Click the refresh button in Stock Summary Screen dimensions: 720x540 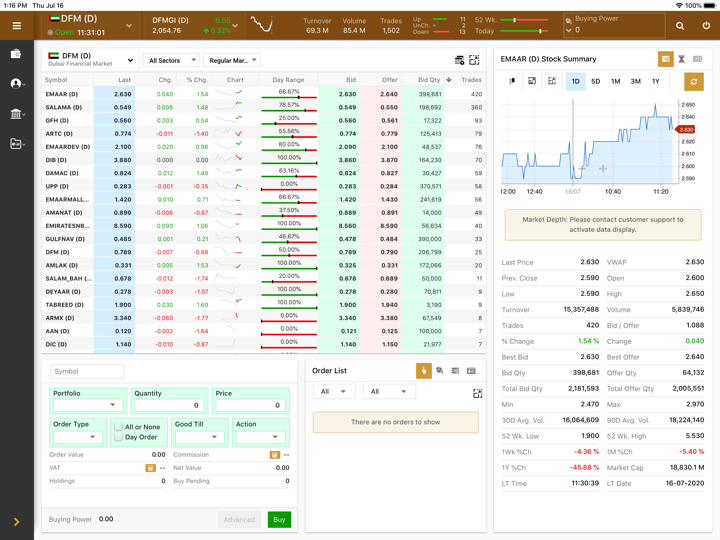693,82
